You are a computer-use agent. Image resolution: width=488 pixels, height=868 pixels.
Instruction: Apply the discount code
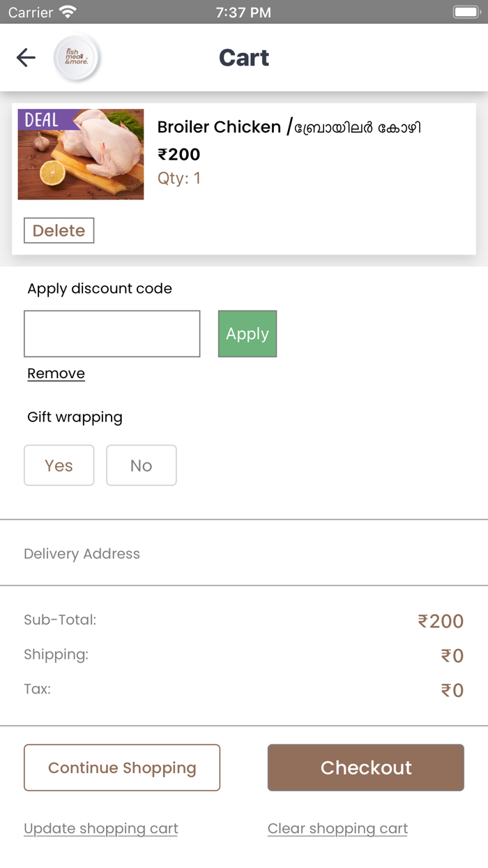pyautogui.click(x=247, y=334)
